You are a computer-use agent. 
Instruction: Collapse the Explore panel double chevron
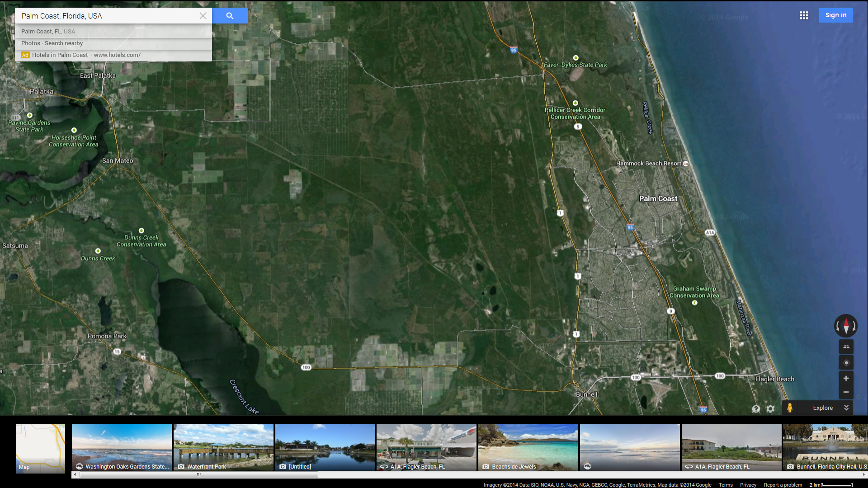846,408
